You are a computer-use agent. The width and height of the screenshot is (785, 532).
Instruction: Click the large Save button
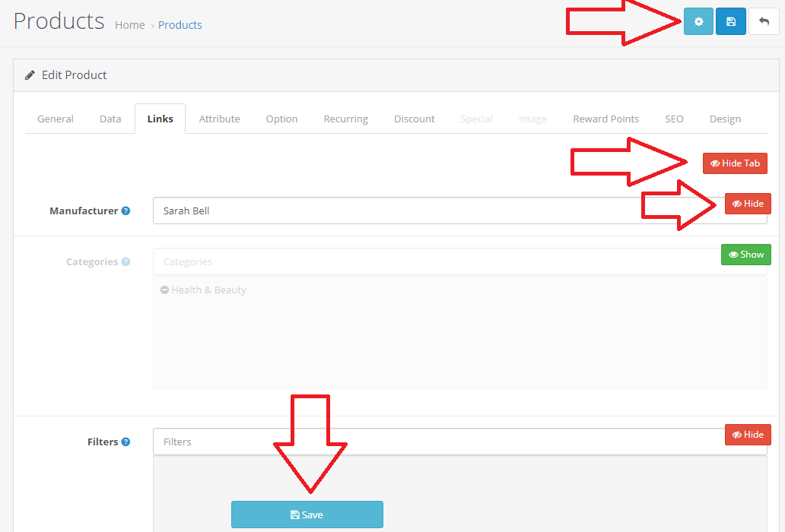pyautogui.click(x=307, y=515)
